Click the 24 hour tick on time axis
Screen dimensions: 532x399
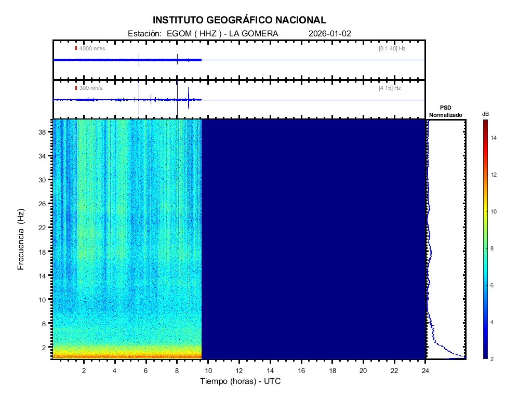[x=425, y=370]
